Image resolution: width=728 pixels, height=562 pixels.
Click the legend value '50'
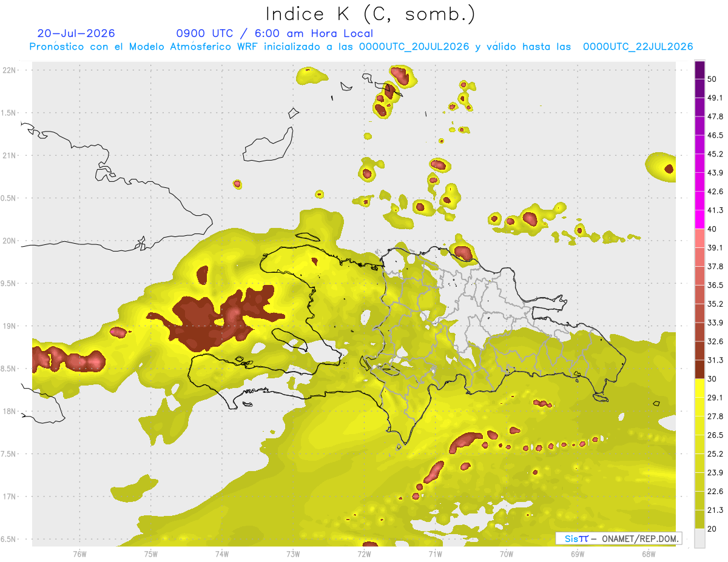(x=713, y=79)
